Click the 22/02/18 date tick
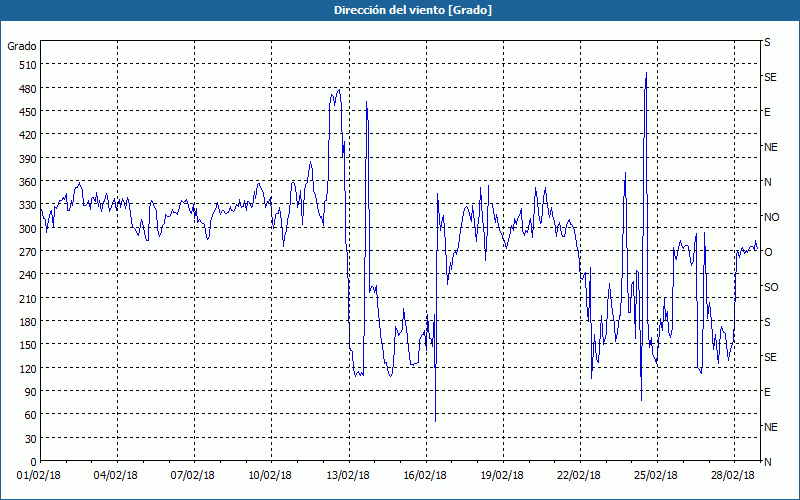This screenshot has width=800, height=500. click(x=579, y=476)
